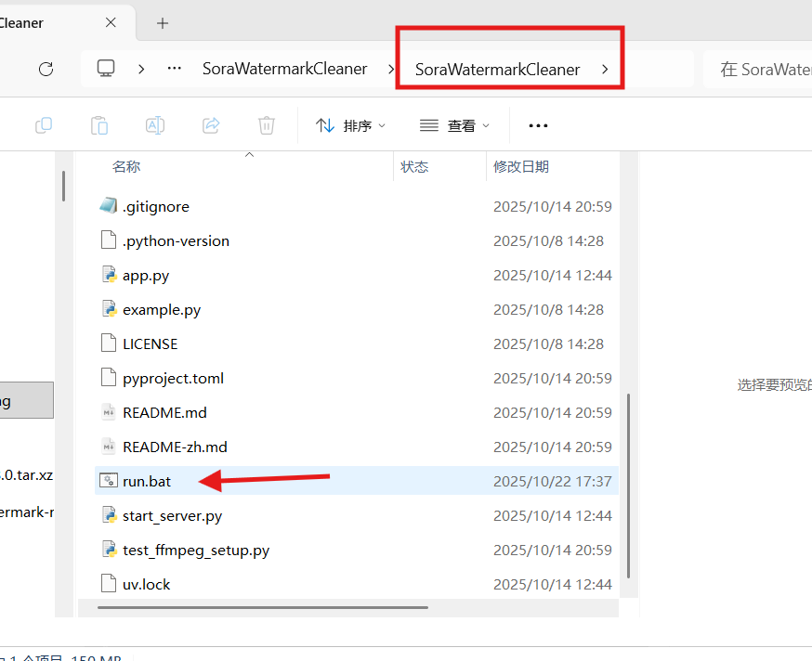The width and height of the screenshot is (812, 661).
Task: Click the blank file icon of uv.lock
Action: (x=108, y=583)
